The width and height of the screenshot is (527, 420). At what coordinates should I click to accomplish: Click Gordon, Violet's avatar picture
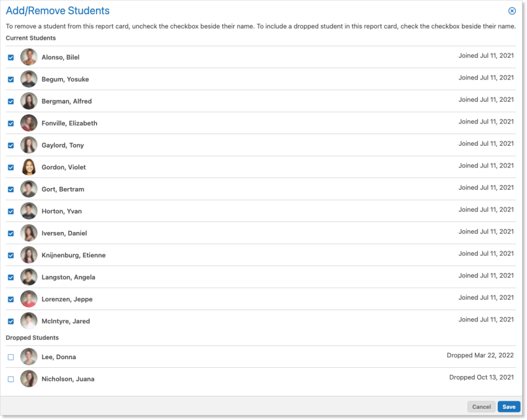(29, 167)
